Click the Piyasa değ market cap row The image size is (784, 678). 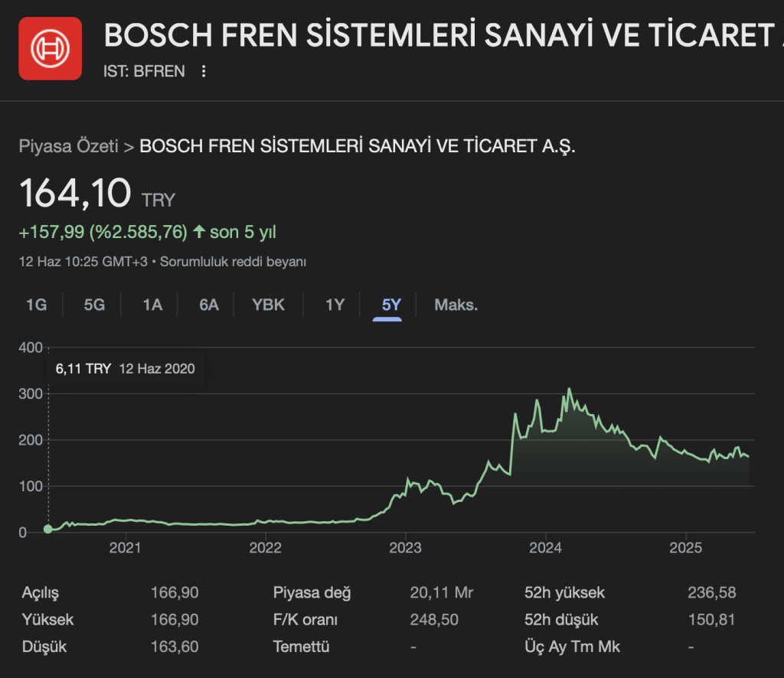312,593
